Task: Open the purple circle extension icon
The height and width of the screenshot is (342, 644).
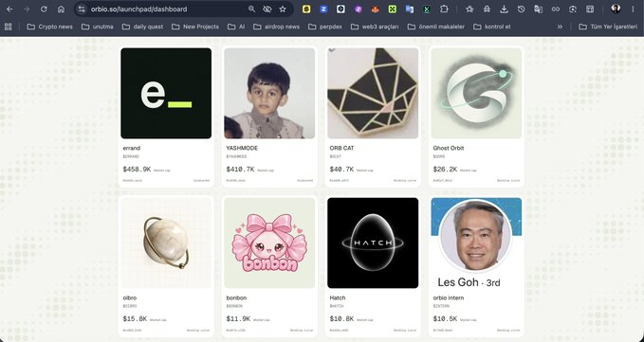Action: point(359,9)
